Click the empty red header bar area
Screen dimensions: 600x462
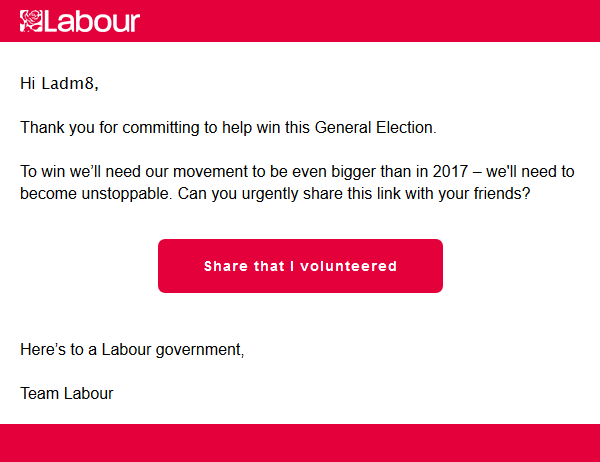[367, 21]
